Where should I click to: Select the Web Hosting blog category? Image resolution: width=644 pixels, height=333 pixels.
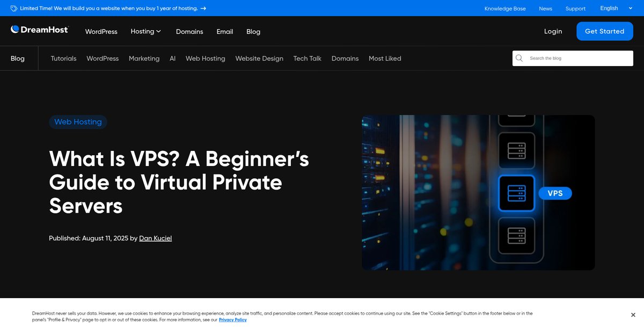click(x=206, y=59)
